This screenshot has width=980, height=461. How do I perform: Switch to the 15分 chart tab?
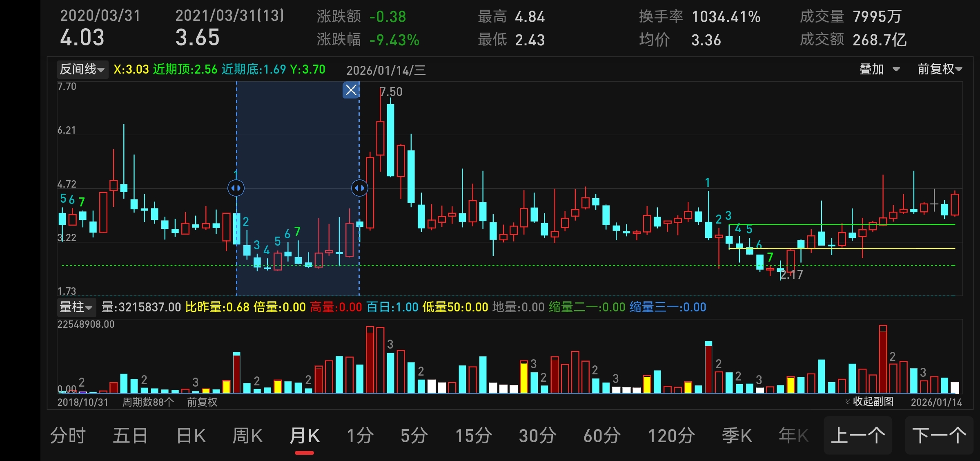click(474, 435)
